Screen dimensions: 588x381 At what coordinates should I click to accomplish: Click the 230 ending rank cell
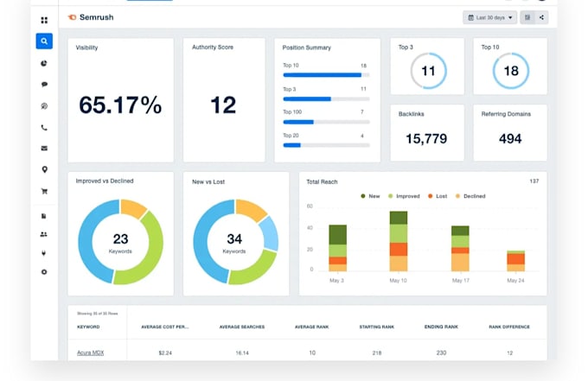(441, 352)
